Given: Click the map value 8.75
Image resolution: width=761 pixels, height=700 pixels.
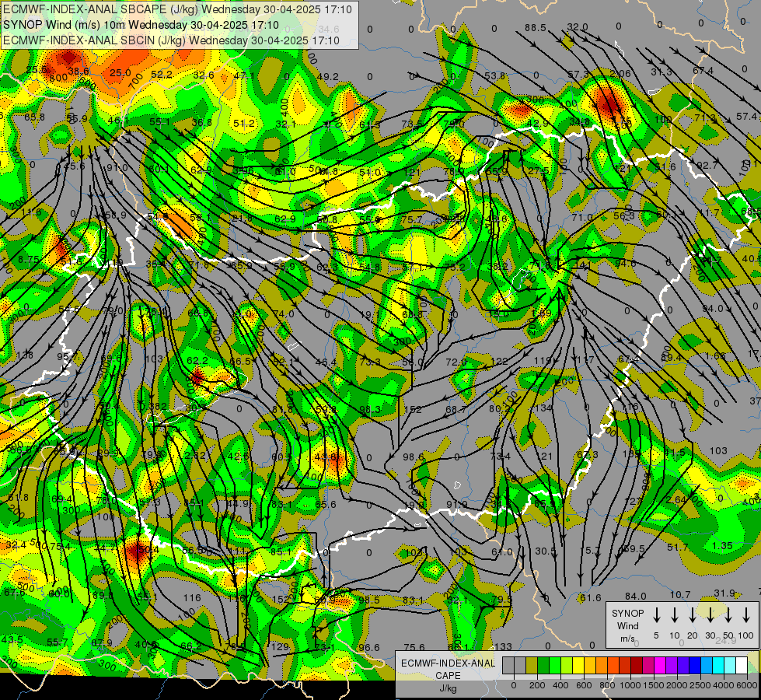Looking at the screenshot, I should 28,260.
